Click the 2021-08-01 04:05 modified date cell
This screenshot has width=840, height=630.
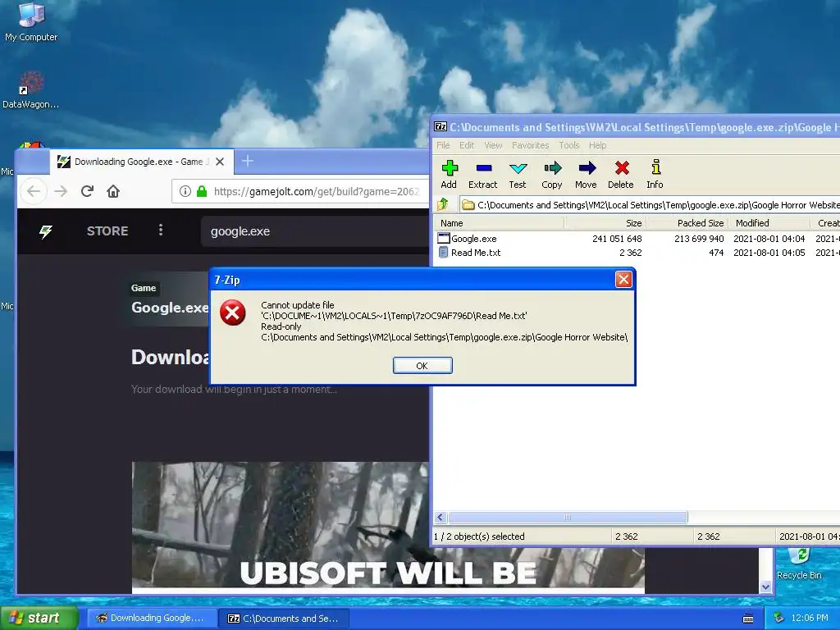769,253
